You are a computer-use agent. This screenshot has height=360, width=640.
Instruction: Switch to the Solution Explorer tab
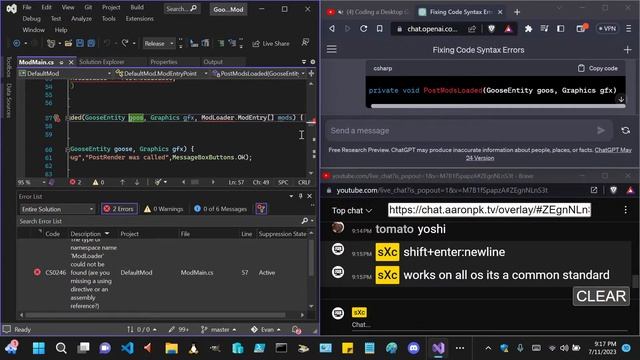(x=102, y=62)
